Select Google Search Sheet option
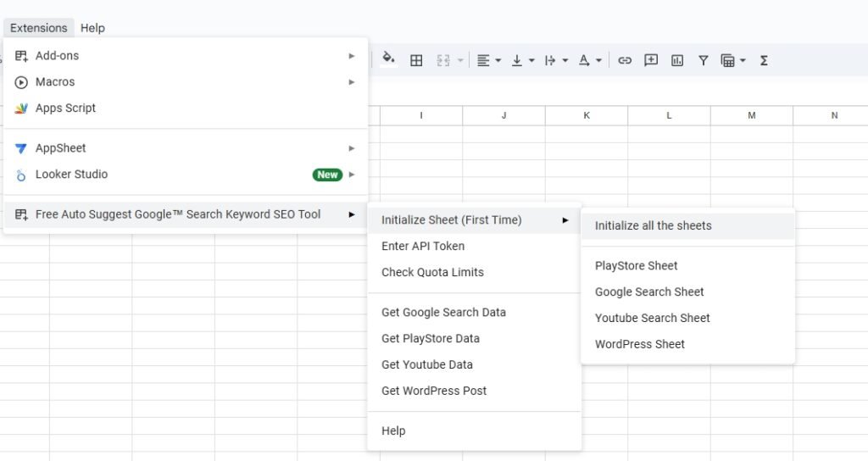 pos(688,292)
